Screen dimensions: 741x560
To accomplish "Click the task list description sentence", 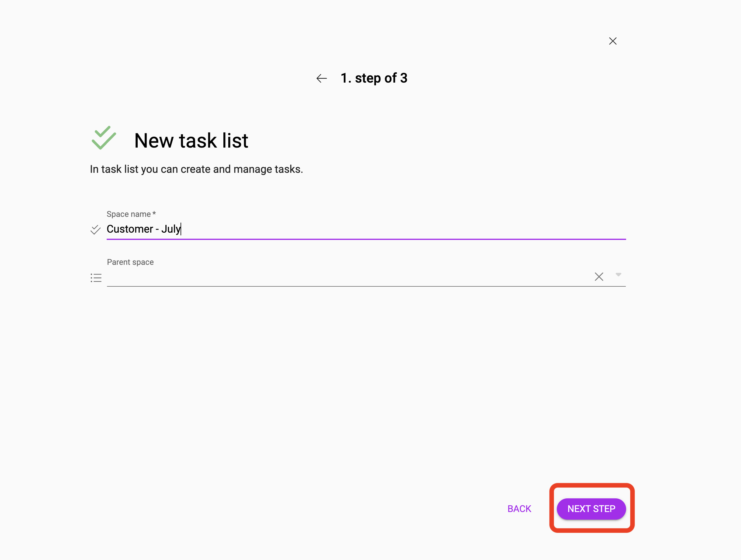I will click(x=196, y=169).
